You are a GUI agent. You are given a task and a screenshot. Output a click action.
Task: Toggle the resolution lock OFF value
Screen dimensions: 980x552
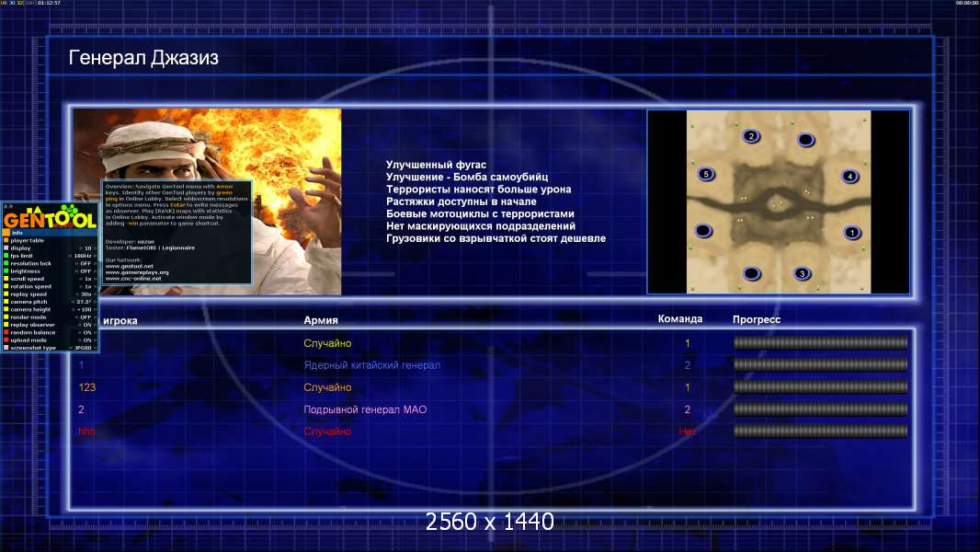85,263
